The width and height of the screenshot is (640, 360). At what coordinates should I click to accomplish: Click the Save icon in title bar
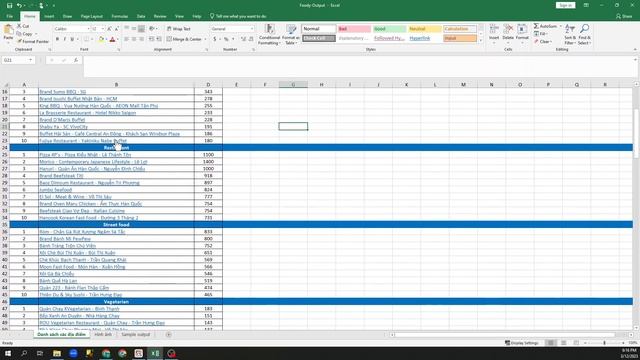pyautogui.click(x=9, y=5)
